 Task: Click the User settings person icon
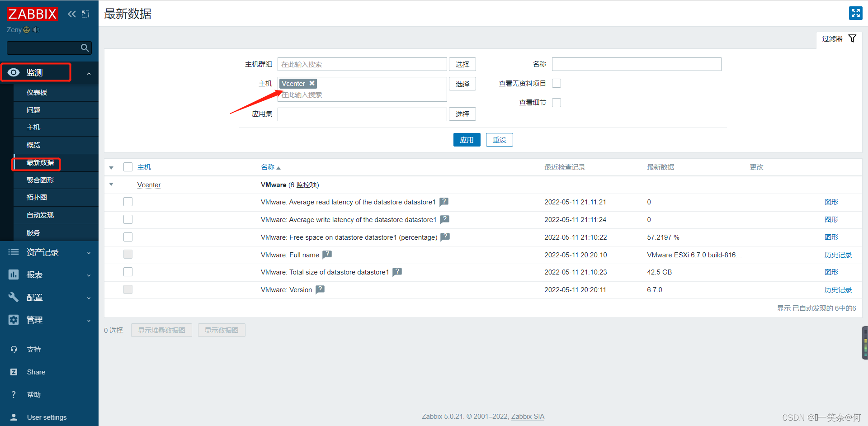pos(14,417)
